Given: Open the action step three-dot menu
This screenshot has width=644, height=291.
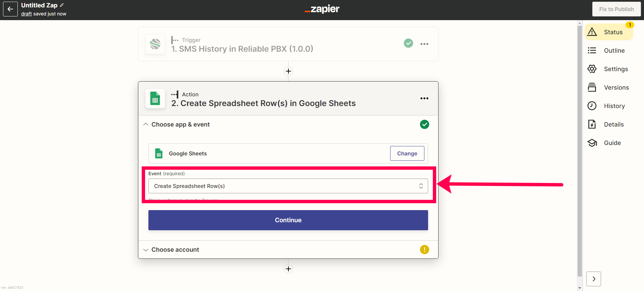Looking at the screenshot, I should pyautogui.click(x=424, y=98).
